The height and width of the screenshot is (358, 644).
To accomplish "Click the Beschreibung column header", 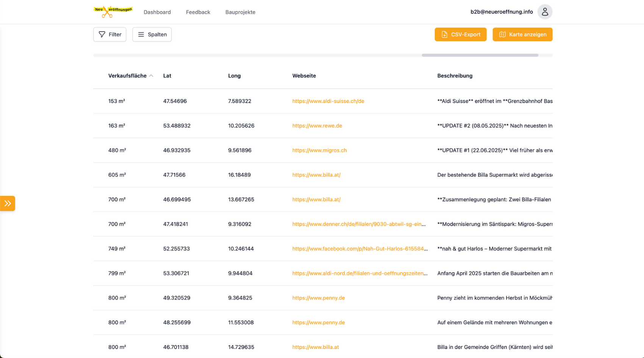I will pyautogui.click(x=455, y=76).
